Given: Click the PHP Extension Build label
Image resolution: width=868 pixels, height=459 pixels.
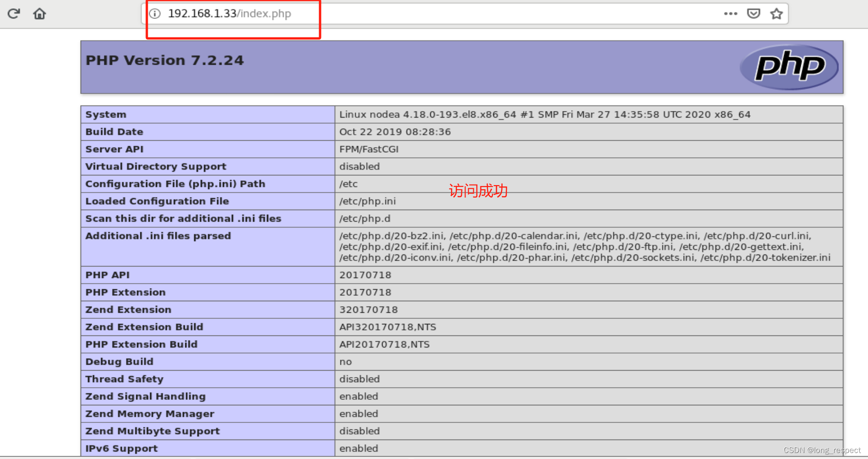Looking at the screenshot, I should (x=141, y=344).
